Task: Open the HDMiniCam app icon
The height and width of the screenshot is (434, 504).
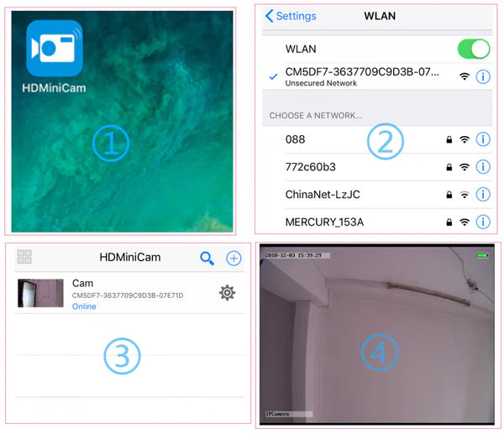Action: pos(55,49)
